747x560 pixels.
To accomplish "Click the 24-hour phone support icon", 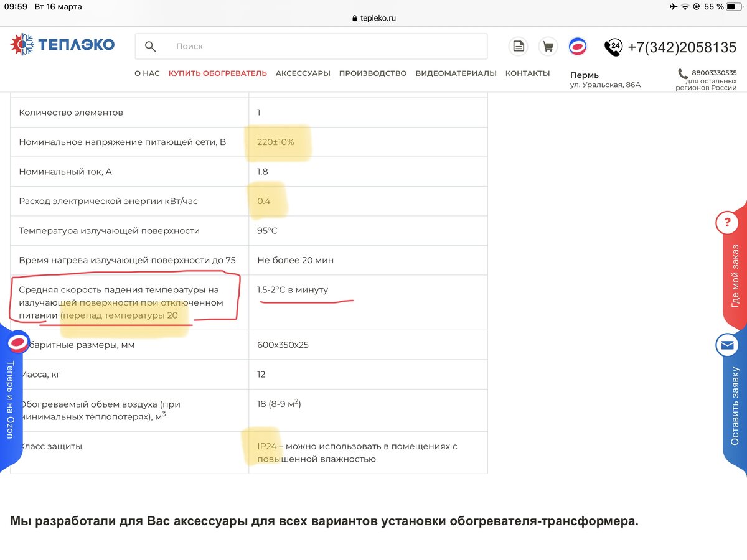I will point(613,46).
